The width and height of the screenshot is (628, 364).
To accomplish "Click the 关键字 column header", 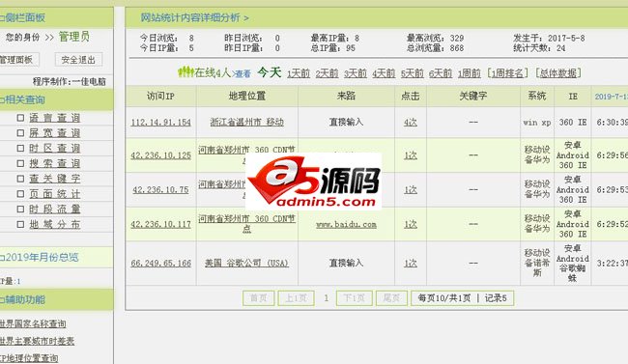I will coord(473,96).
